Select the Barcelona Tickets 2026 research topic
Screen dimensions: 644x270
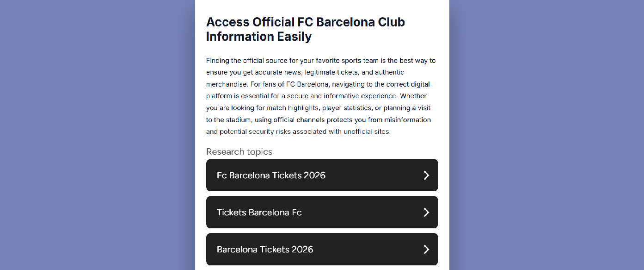click(322, 249)
